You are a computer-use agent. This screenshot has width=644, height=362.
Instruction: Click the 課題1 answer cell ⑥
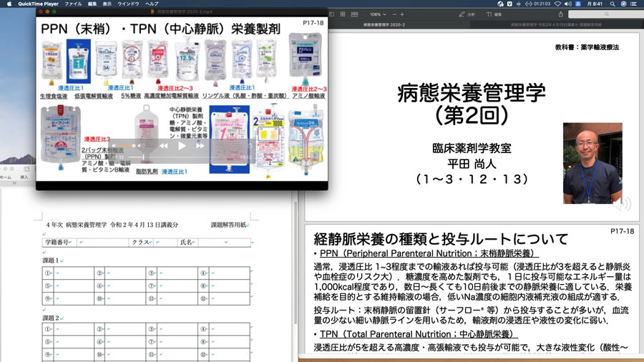(125, 285)
